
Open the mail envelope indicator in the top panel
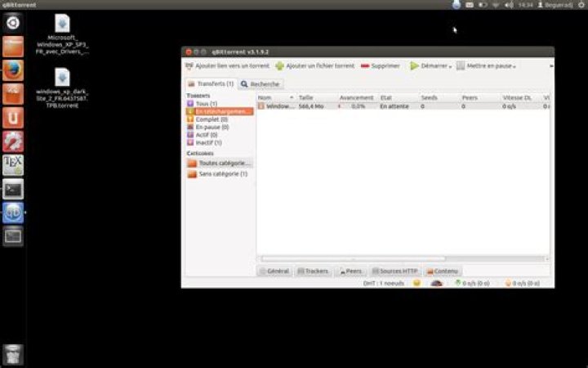(470, 5)
